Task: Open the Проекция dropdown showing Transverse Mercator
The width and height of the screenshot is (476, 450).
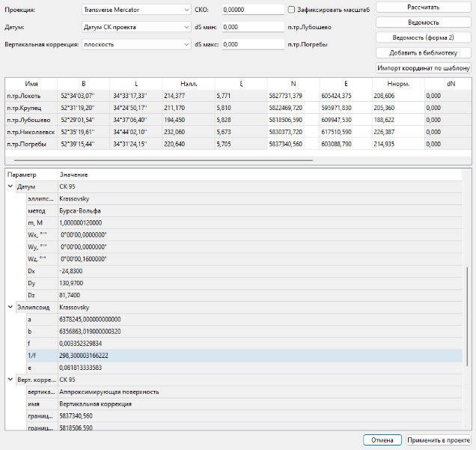Action: point(135,10)
